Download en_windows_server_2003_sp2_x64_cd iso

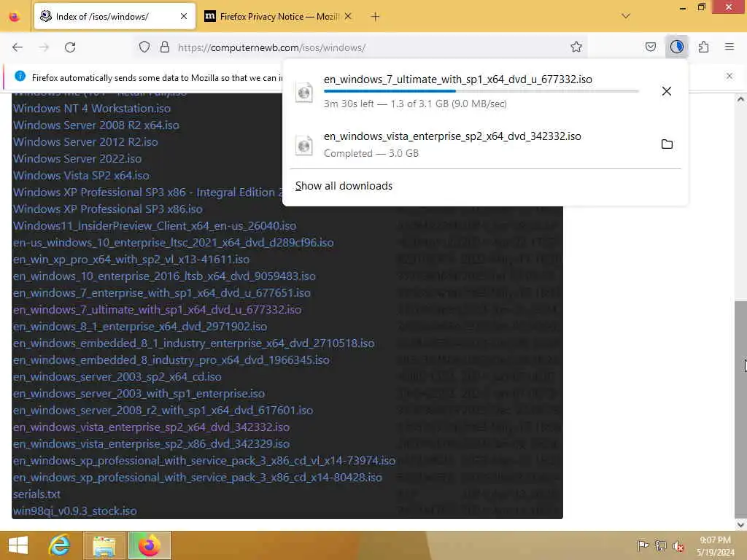point(117,377)
